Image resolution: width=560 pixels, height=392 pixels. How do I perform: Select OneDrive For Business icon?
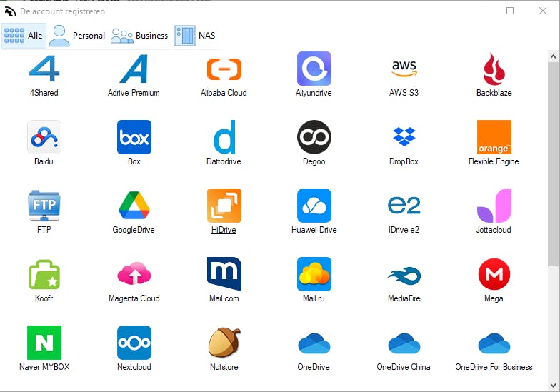(494, 343)
